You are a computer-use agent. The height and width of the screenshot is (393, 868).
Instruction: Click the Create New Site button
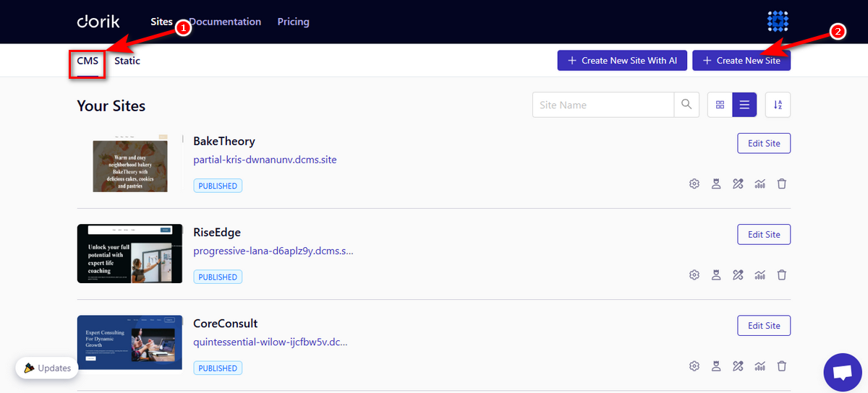point(741,61)
